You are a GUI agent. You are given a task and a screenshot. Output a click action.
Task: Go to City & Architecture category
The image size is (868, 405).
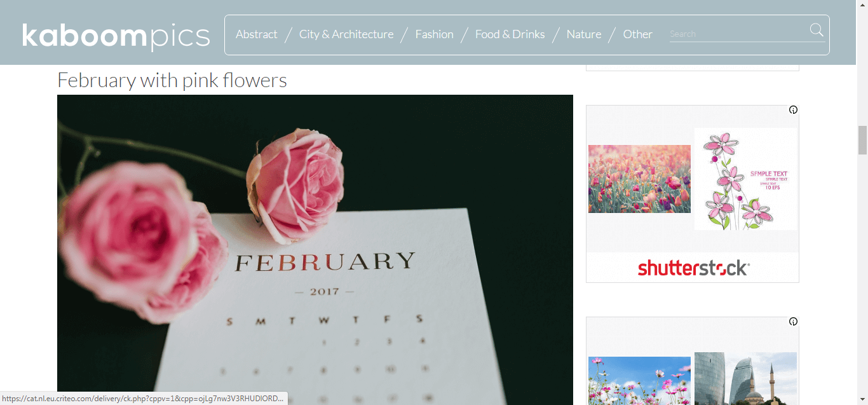point(346,34)
